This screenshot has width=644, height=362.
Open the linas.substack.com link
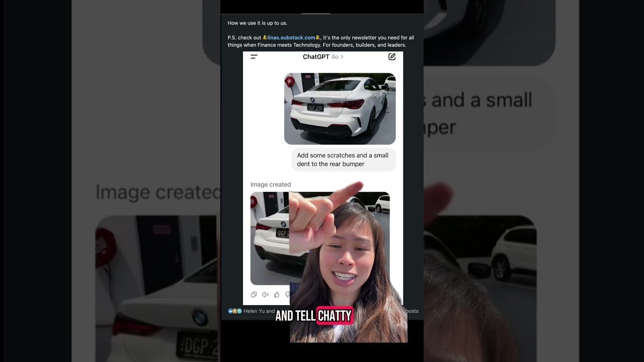tap(291, 38)
